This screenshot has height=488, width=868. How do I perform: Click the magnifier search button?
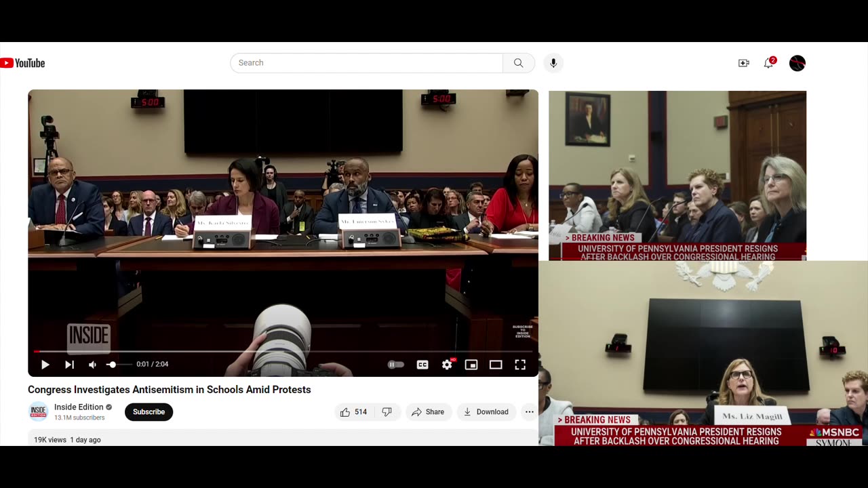point(519,63)
